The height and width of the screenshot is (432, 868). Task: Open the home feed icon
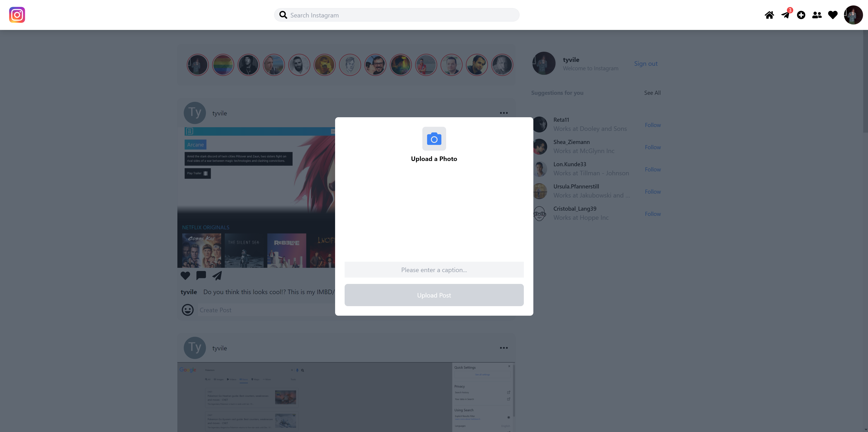click(769, 15)
